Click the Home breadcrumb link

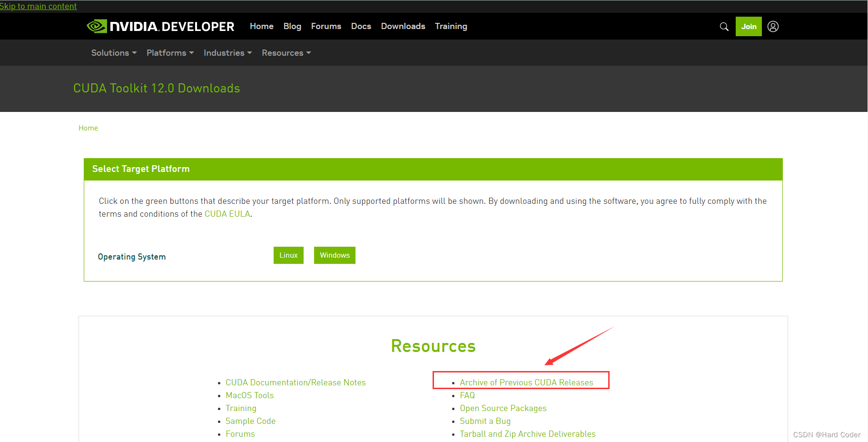pos(88,128)
